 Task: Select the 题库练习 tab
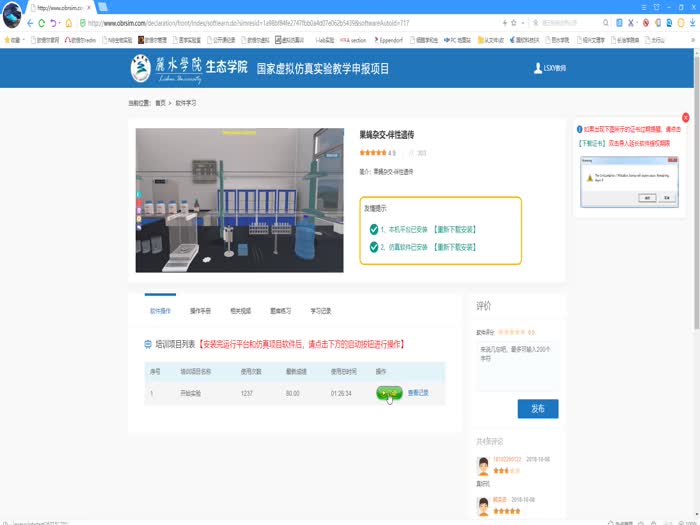[281, 311]
